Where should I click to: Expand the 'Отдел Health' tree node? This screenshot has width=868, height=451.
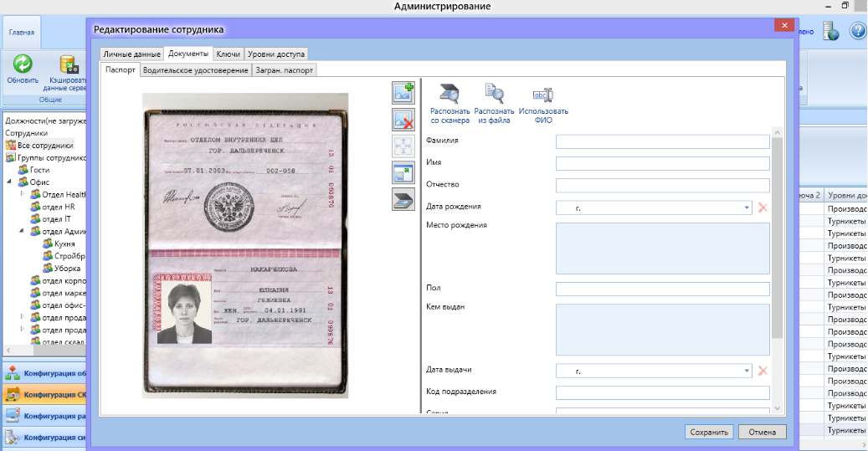(23, 194)
